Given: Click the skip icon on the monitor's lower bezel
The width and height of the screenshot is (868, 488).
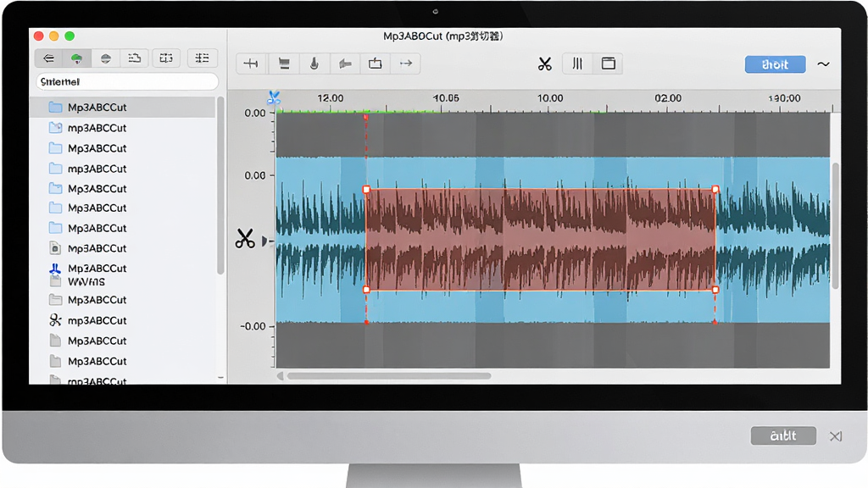Looking at the screenshot, I should [835, 436].
